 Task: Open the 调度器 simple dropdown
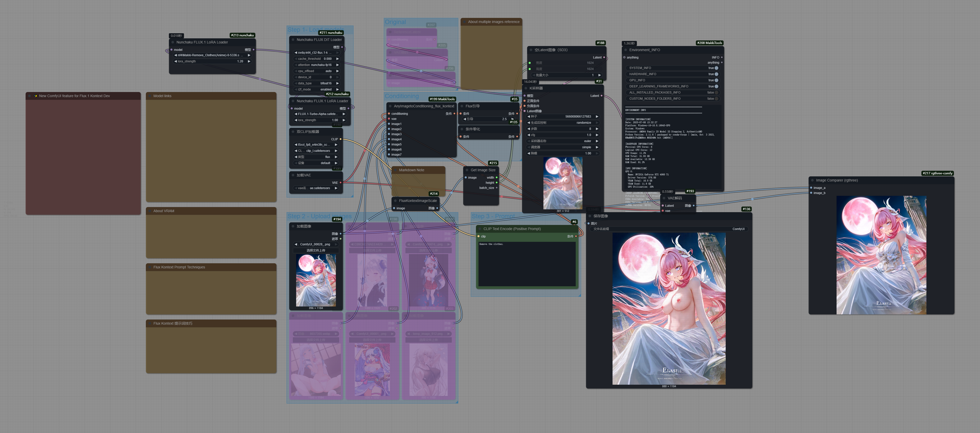point(563,147)
